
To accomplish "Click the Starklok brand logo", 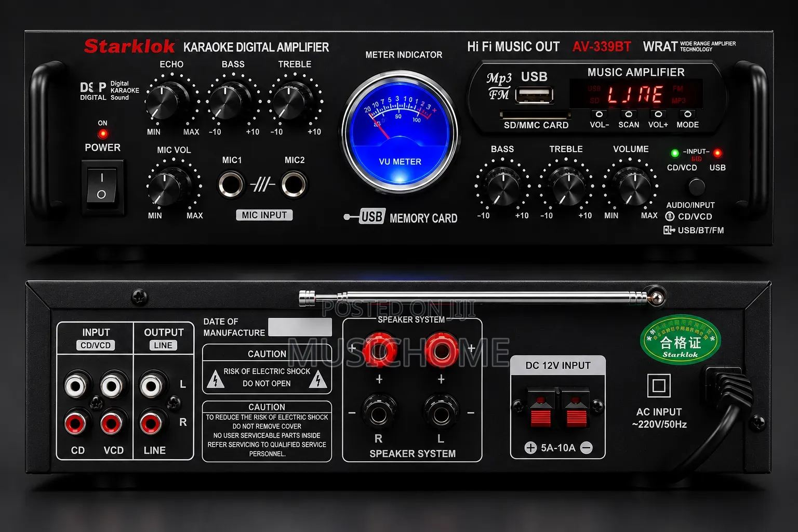I will [129, 46].
